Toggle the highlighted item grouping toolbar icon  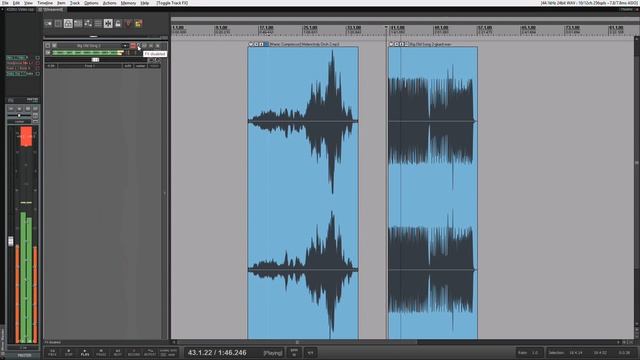[x=68, y=24]
